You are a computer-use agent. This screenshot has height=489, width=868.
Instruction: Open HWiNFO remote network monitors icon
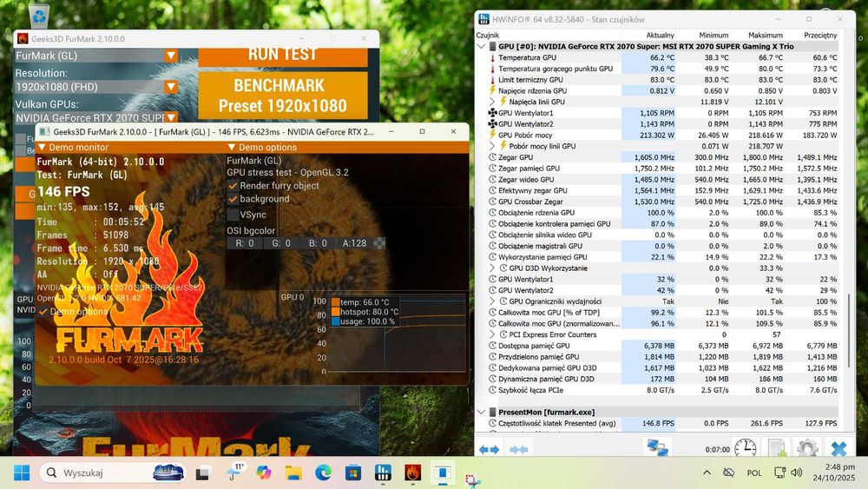(658, 447)
